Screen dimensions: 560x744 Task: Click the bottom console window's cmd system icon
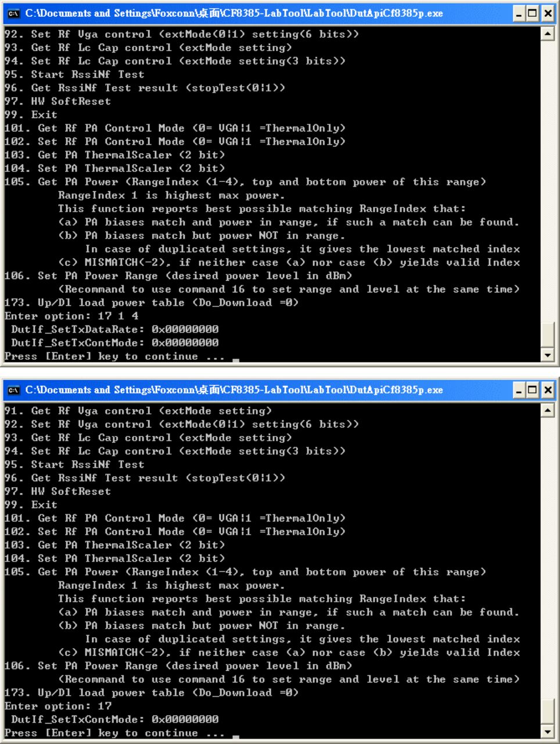(13, 390)
